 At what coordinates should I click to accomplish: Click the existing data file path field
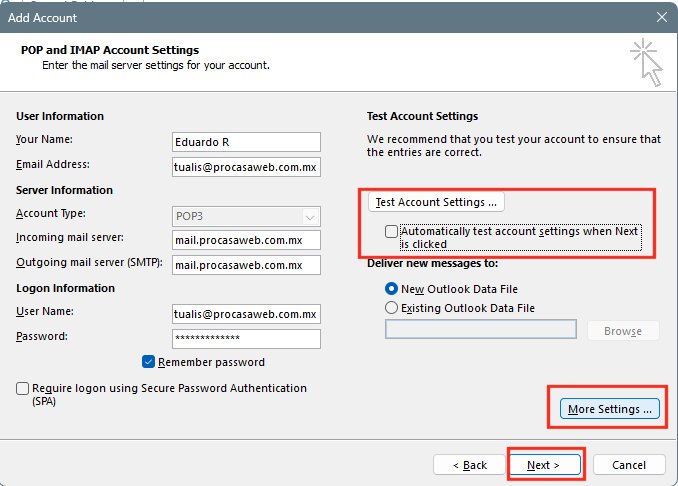480,330
